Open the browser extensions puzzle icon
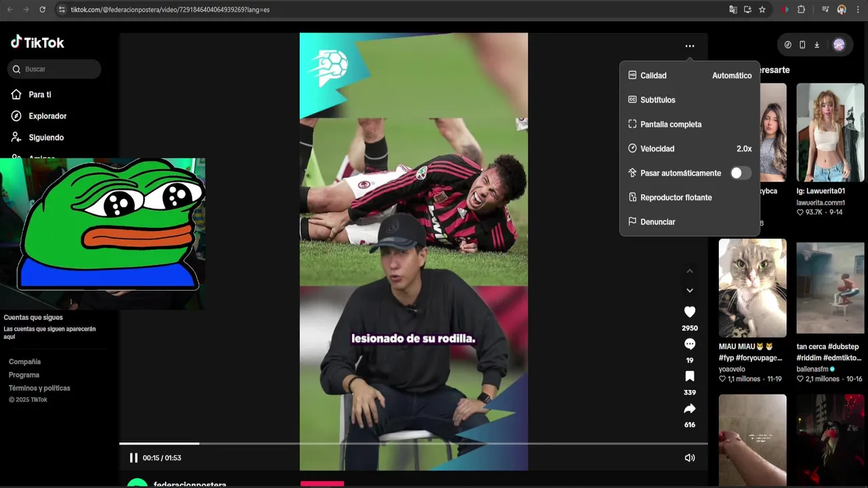Image resolution: width=868 pixels, height=488 pixels. tap(802, 9)
